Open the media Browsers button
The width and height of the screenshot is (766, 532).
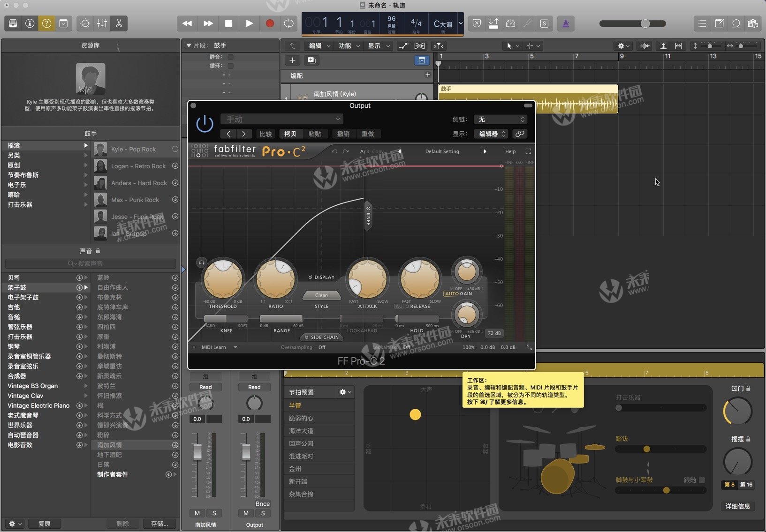(753, 23)
